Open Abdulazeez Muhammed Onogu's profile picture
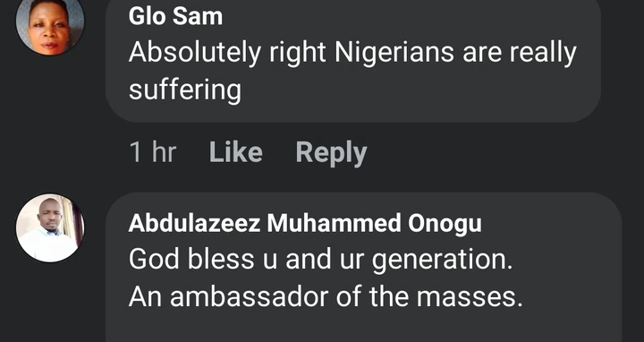 [x=50, y=227]
